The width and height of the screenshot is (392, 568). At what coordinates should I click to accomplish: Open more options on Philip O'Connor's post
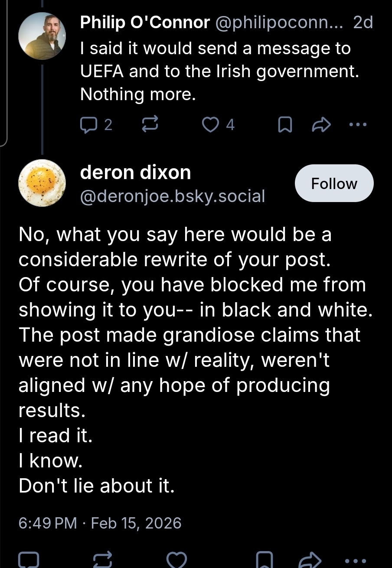click(358, 125)
